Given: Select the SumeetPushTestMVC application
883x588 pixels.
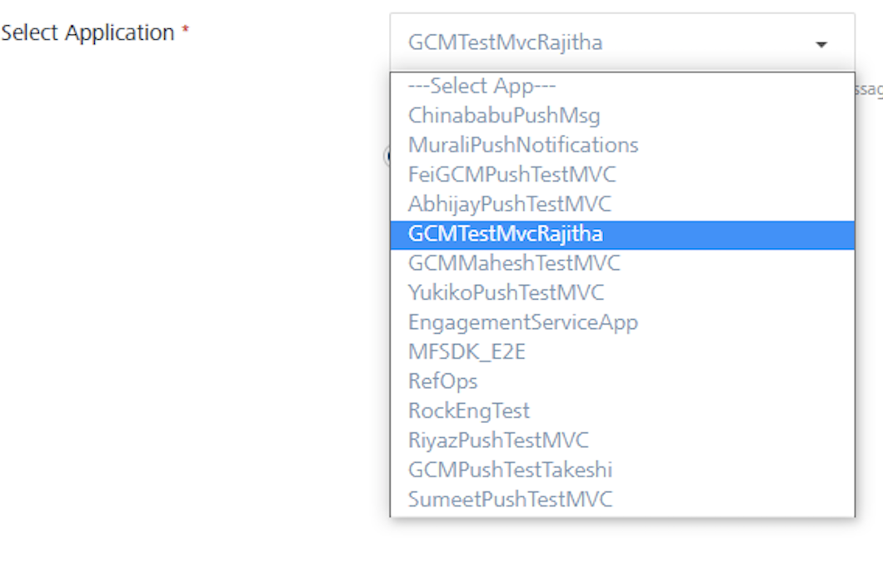Looking at the screenshot, I should click(510, 500).
